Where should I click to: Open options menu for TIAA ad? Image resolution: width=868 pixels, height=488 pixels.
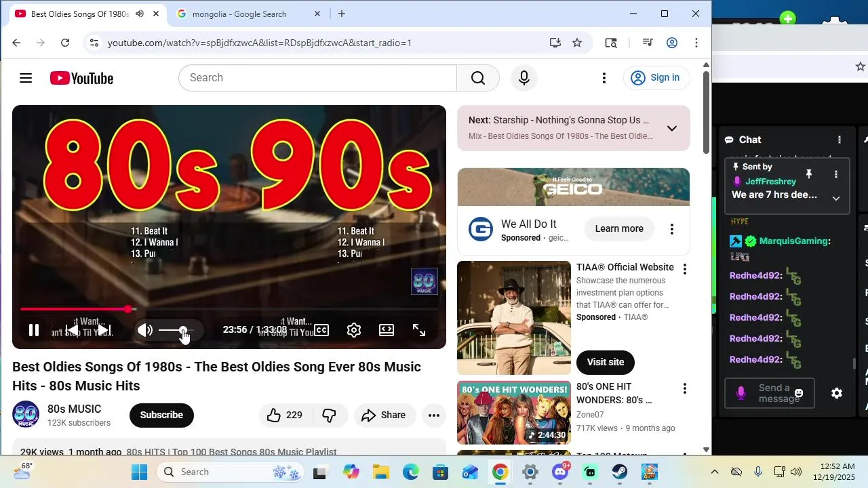pyautogui.click(x=685, y=269)
